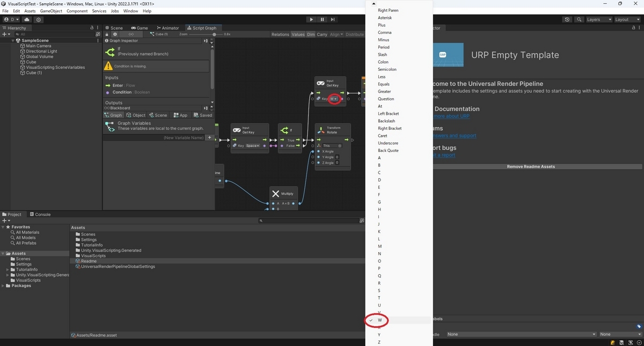Switch to the Console tab
The width and height of the screenshot is (644, 346).
pyautogui.click(x=40, y=214)
